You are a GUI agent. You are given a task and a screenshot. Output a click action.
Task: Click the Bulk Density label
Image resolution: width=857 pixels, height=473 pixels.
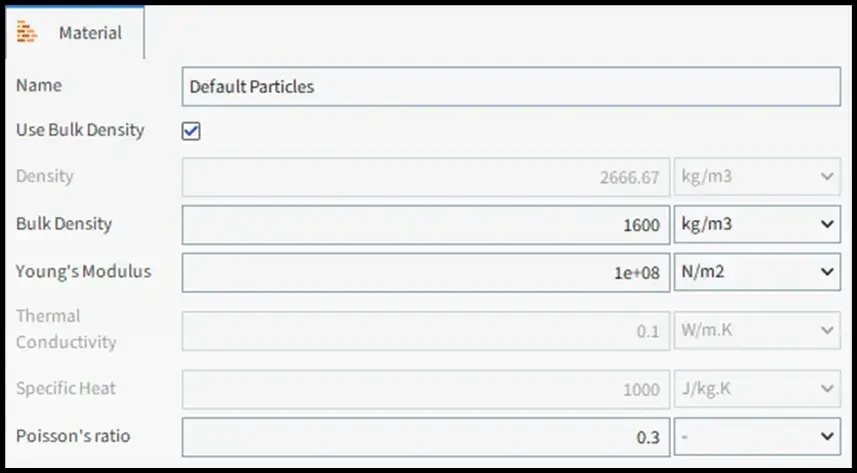[64, 224]
